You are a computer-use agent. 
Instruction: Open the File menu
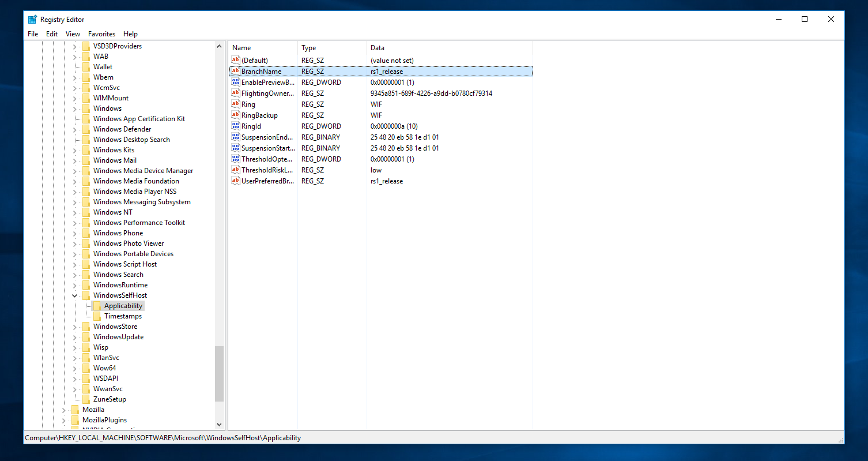(x=33, y=34)
